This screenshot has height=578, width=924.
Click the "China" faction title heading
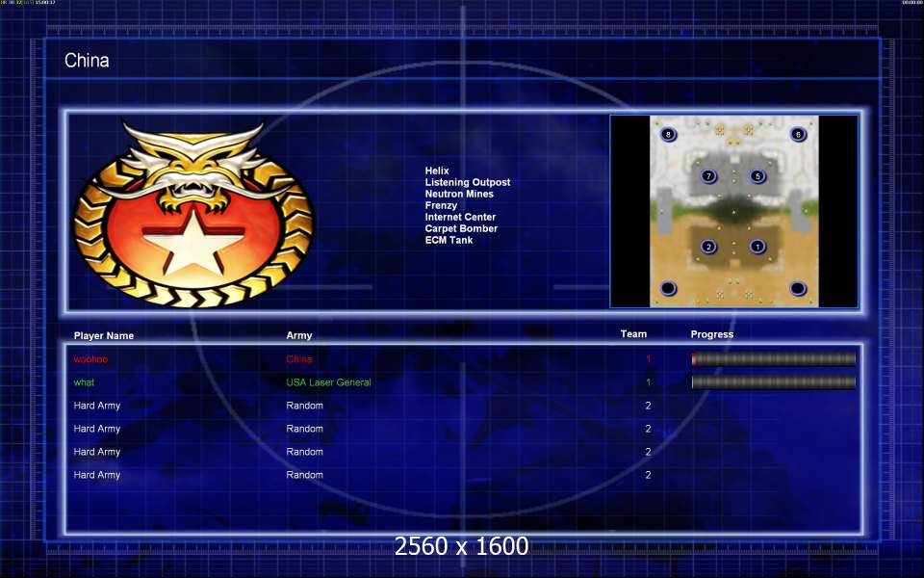click(87, 60)
